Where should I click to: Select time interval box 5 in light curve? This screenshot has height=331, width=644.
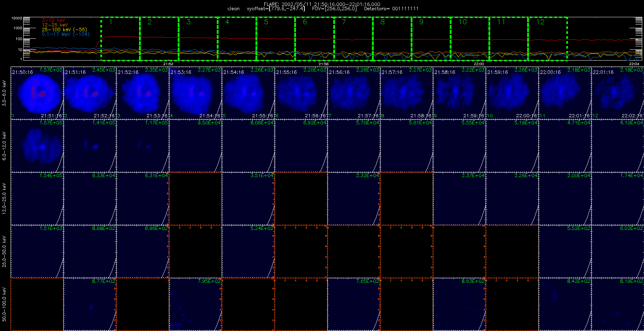(x=276, y=39)
